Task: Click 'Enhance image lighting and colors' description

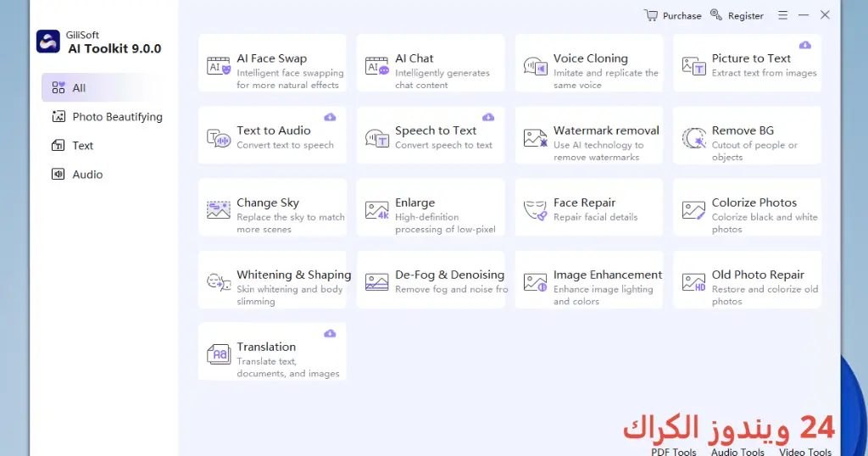Action: (x=604, y=295)
